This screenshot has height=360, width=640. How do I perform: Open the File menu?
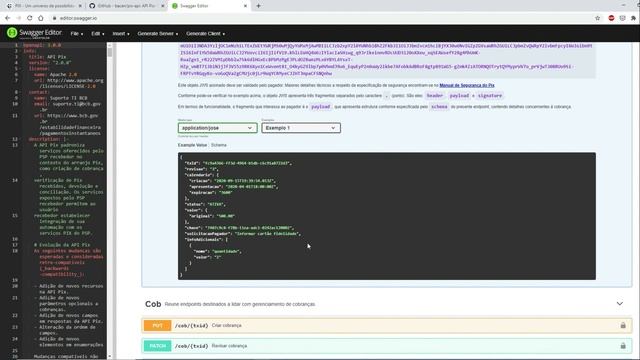pos(76,33)
